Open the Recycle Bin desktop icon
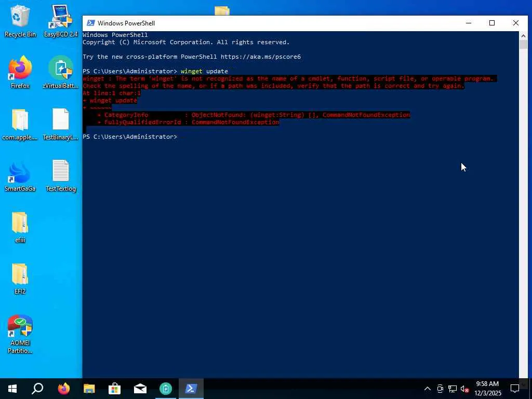The image size is (532, 399). [x=20, y=21]
